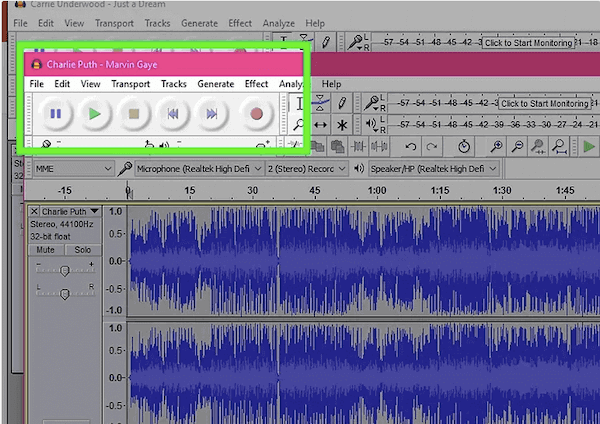Open Generate menu in Charlie Puth window
600x424 pixels.
pos(215,84)
